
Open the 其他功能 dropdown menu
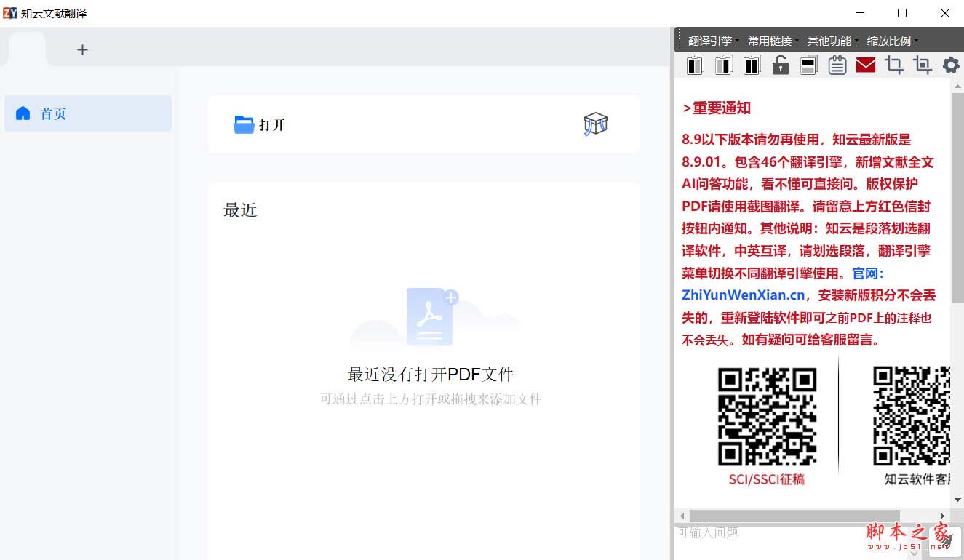[832, 41]
